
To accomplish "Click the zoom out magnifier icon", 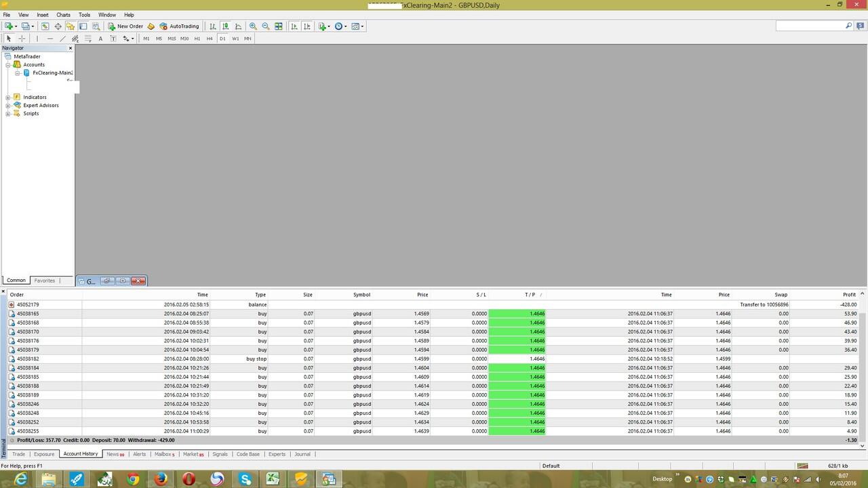I will coord(266,26).
